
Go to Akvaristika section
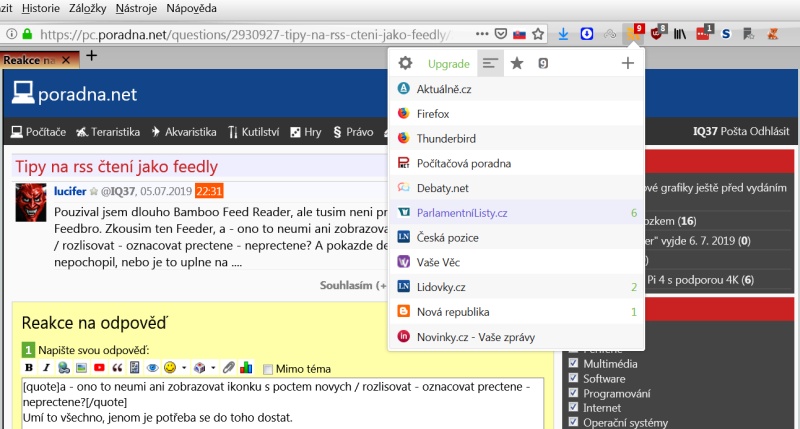pos(184,132)
